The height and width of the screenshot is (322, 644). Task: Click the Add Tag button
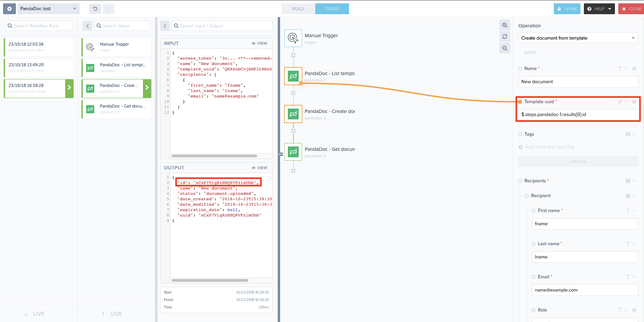(578, 161)
